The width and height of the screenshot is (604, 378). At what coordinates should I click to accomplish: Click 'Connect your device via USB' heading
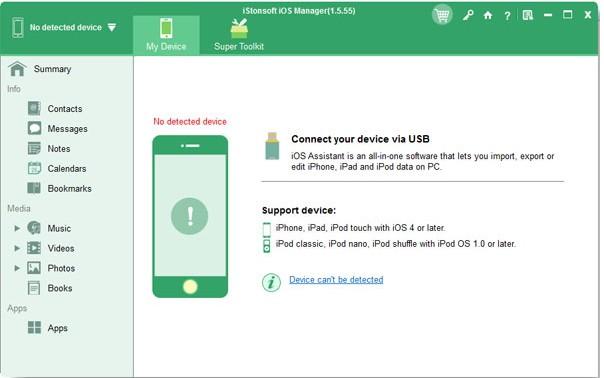tap(360, 139)
